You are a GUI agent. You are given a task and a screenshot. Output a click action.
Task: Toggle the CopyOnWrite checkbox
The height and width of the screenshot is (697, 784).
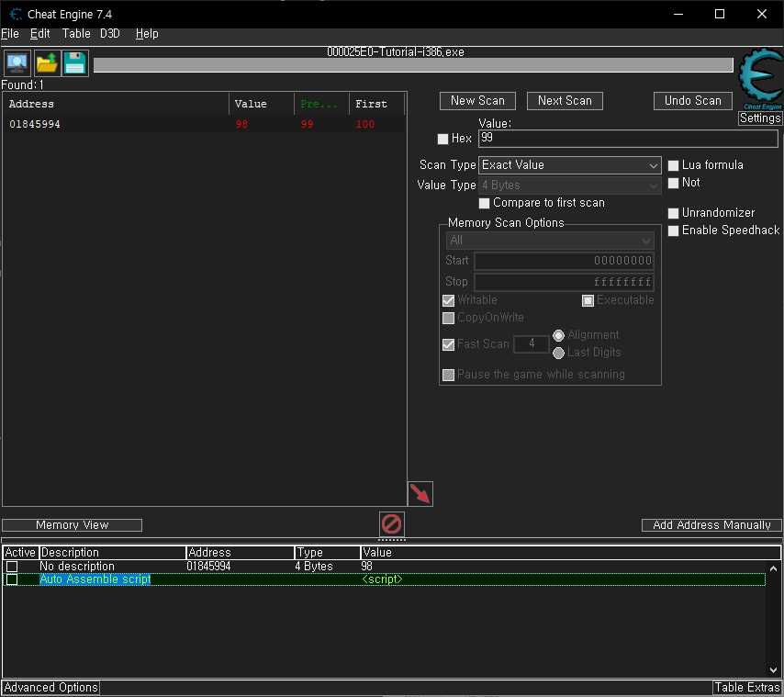click(x=449, y=318)
